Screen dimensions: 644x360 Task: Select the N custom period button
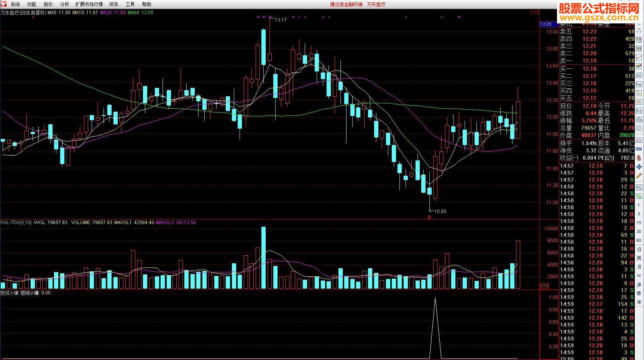639,276
